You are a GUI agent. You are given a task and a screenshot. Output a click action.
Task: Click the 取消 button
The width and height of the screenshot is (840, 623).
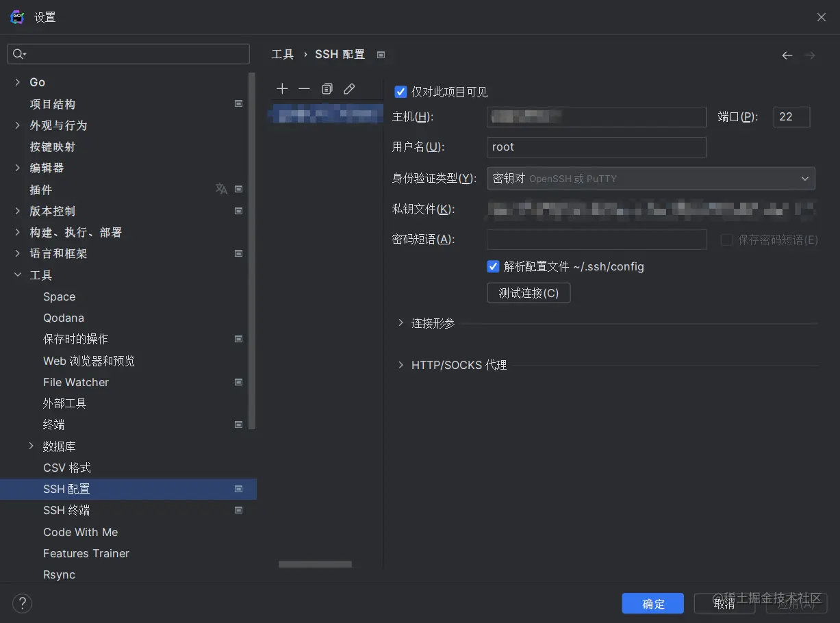725,603
